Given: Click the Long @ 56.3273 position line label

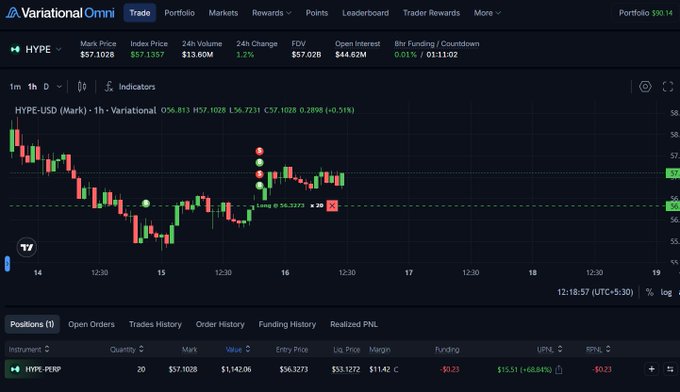Looking at the screenshot, I should click(x=281, y=206).
